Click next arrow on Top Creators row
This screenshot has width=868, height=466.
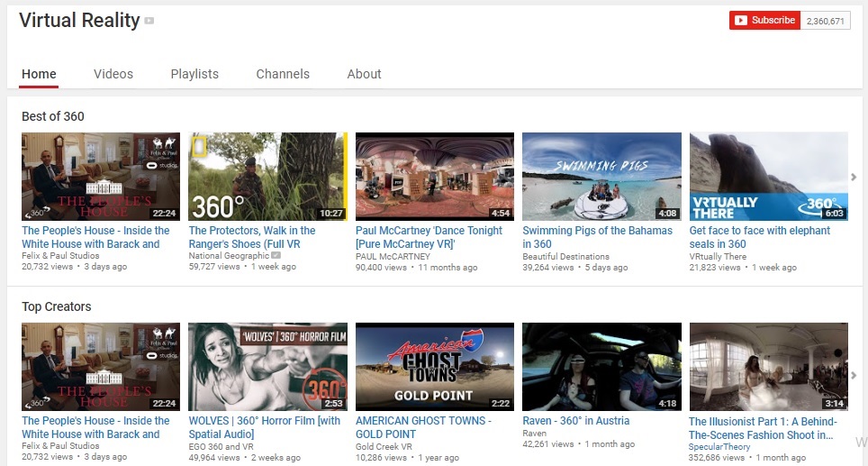[854, 375]
